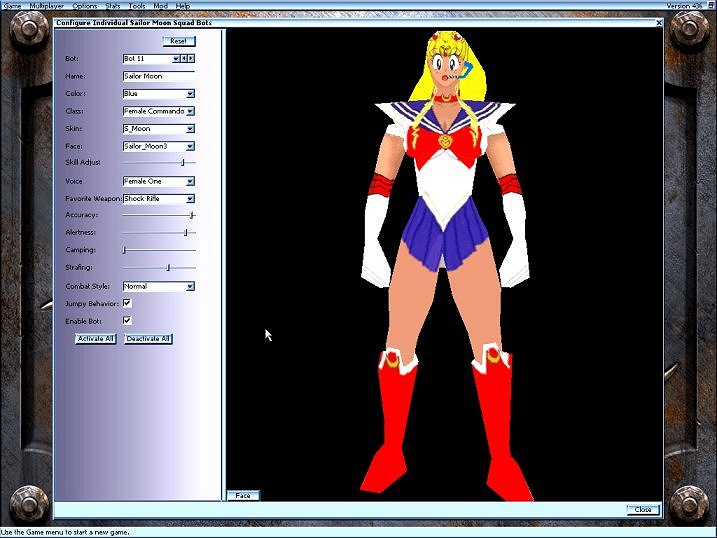Expand the Voice dropdown Female One
Viewport: 717px width, 538px height.
pyautogui.click(x=190, y=181)
